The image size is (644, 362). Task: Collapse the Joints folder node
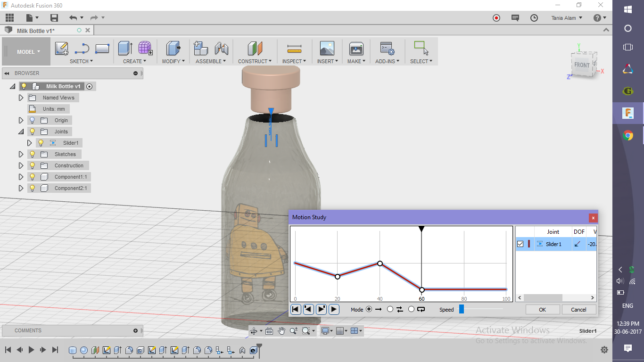pos(21,132)
